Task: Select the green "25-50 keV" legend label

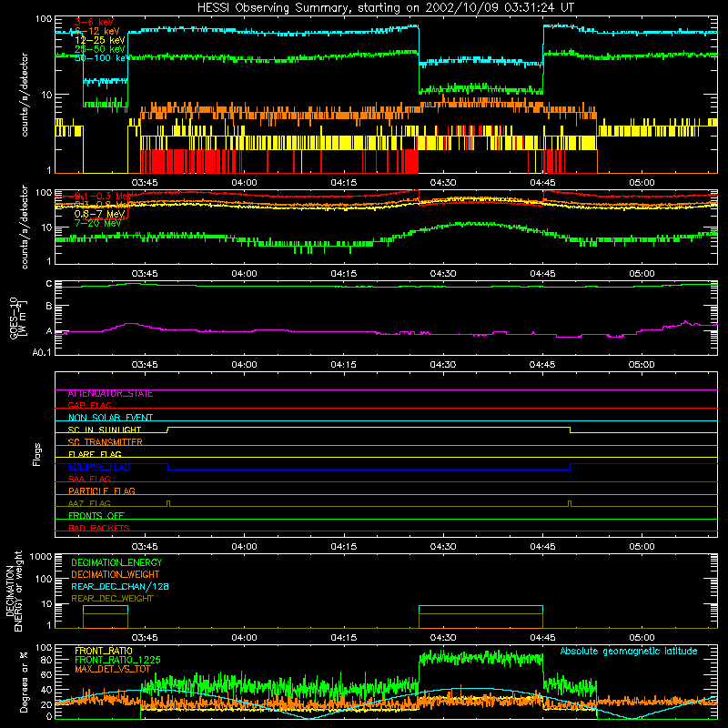Action: [99, 49]
